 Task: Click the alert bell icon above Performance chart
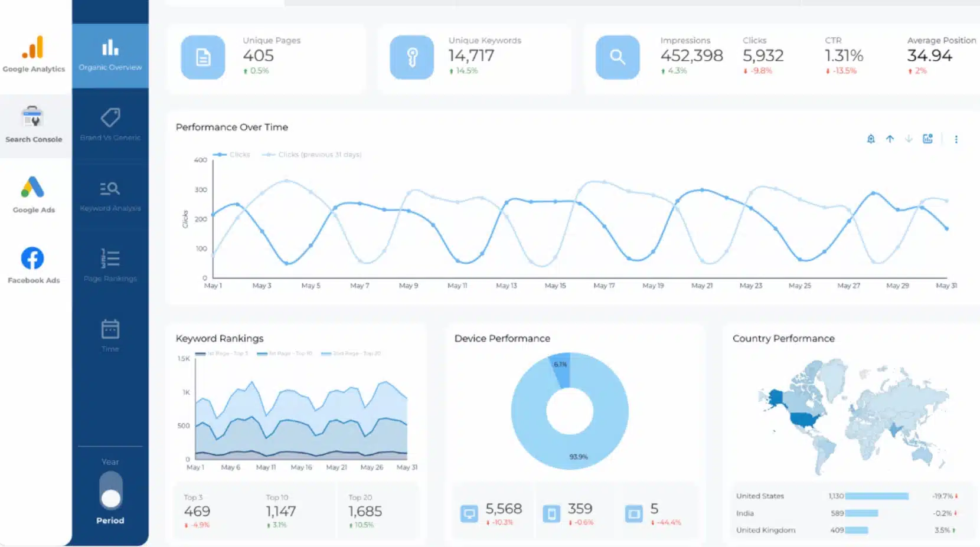point(870,139)
